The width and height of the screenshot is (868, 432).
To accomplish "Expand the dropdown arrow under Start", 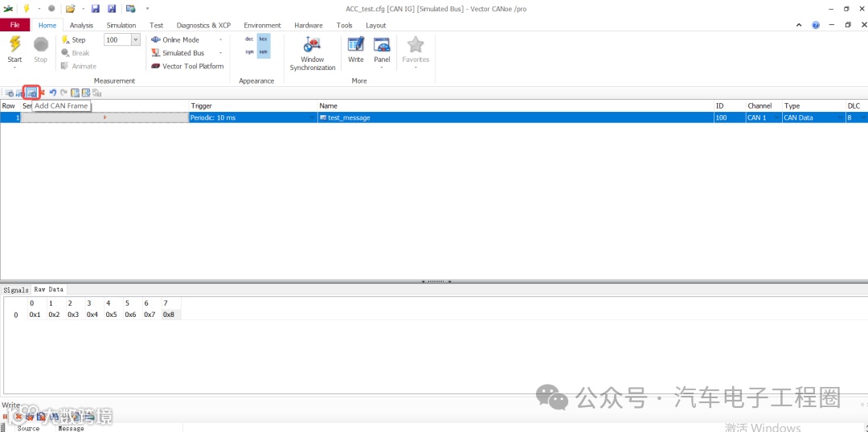I will pos(15,68).
